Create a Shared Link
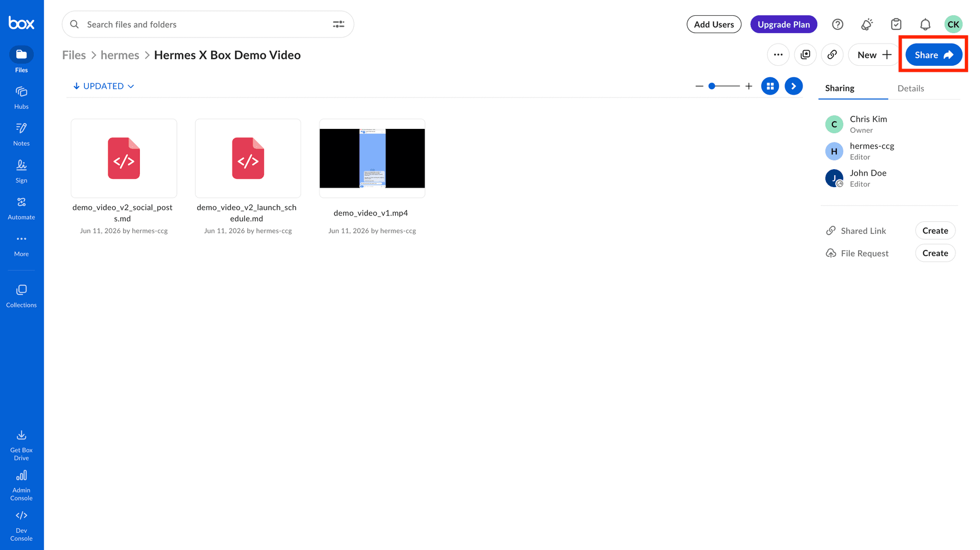This screenshot has height=550, width=980. click(935, 231)
